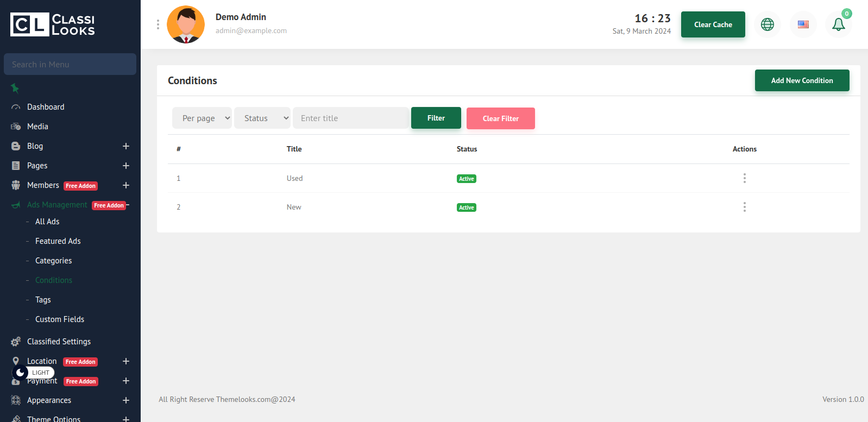Open Featured Ads menu item
The width and height of the screenshot is (868, 422).
58,241
